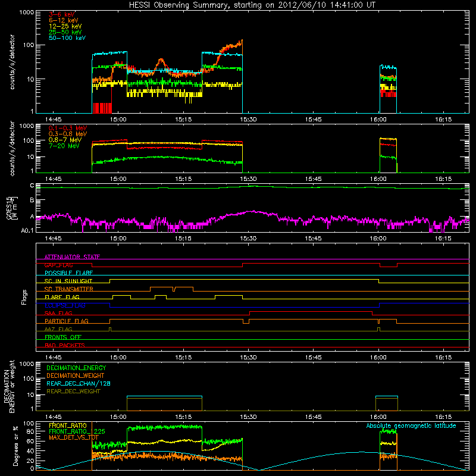Click the 6-12 keV bump near 15:10

pyautogui.click(x=161, y=60)
